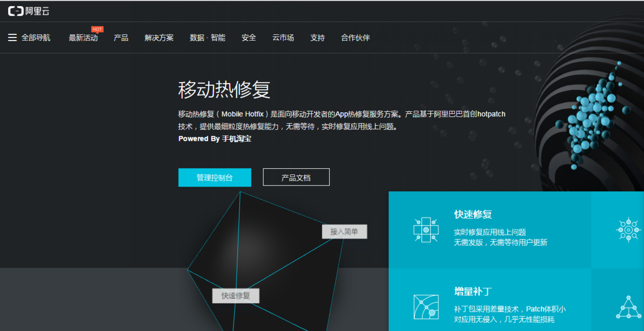
Task: Open the hamburger menu icon for 全部导航
Action: (x=12, y=37)
